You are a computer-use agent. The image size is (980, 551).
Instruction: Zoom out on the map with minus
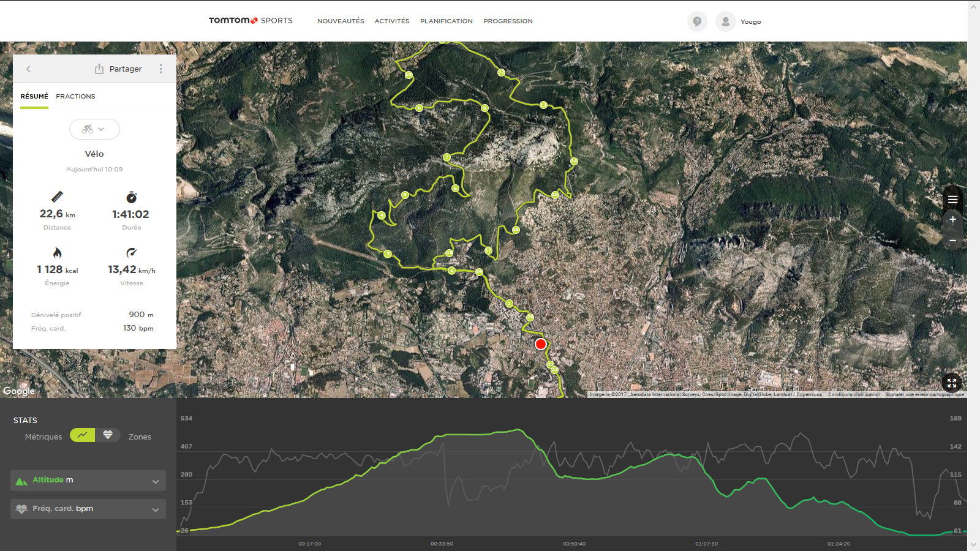(x=952, y=241)
